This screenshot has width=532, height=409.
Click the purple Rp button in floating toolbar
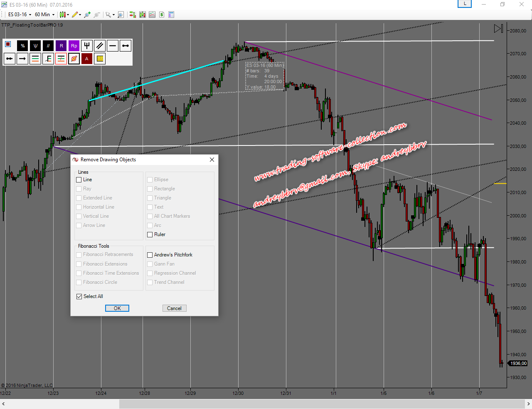[x=74, y=46]
